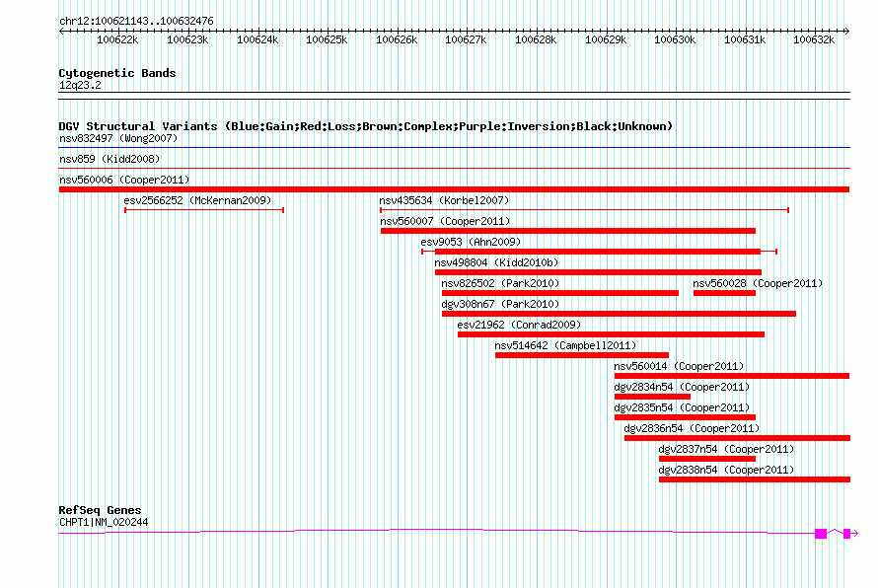
Task: Select nsv560007 (Cooper2011) label
Action: coord(445,221)
